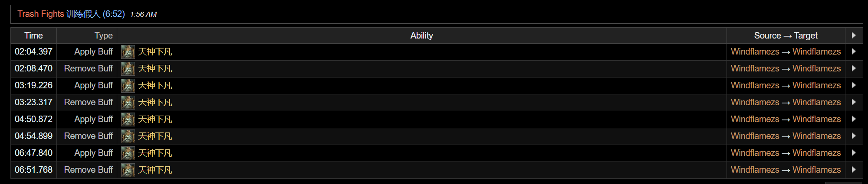
Task: Click source Windflamezs in 03:19.226 row
Action: click(755, 85)
